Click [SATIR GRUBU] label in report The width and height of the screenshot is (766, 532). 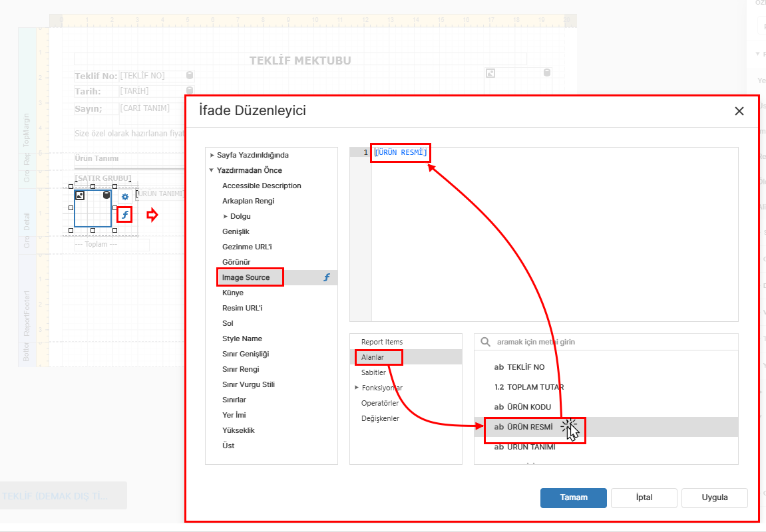(x=103, y=178)
